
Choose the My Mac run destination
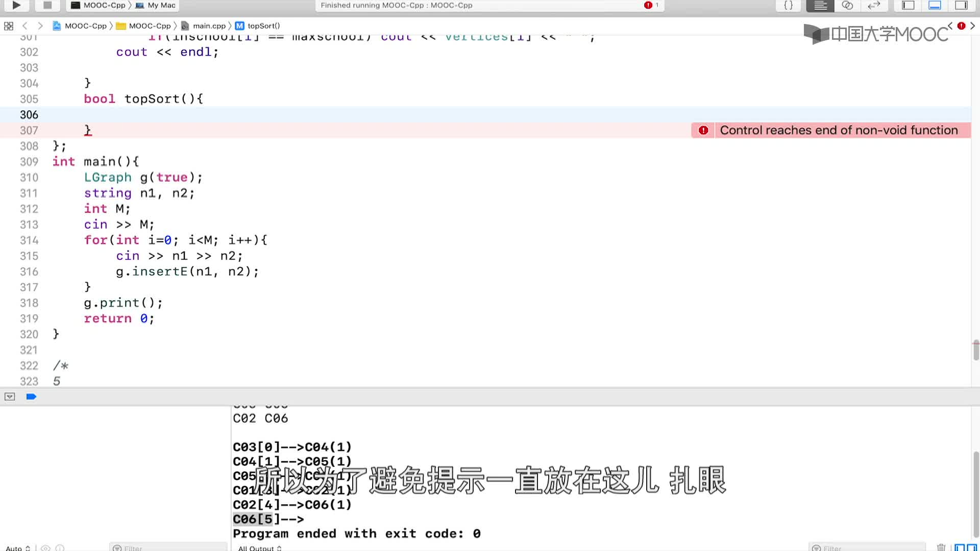tap(156, 5)
